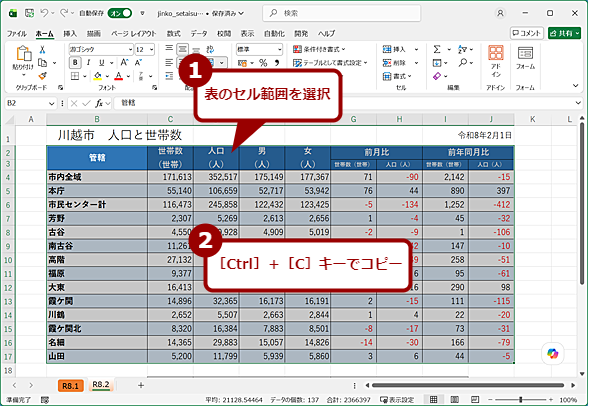The width and height of the screenshot is (589, 407).
Task: Click the Save icon in title bar
Action: [x=29, y=13]
